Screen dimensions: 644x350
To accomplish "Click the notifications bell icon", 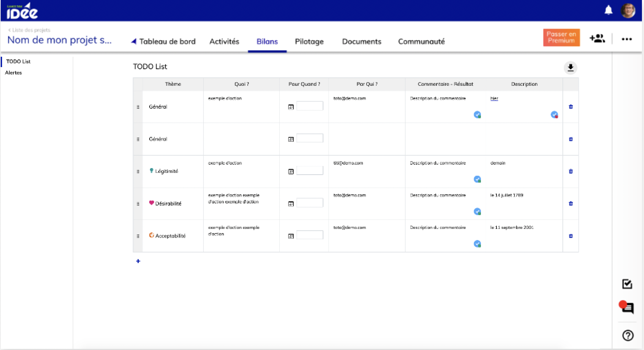I will [x=608, y=10].
